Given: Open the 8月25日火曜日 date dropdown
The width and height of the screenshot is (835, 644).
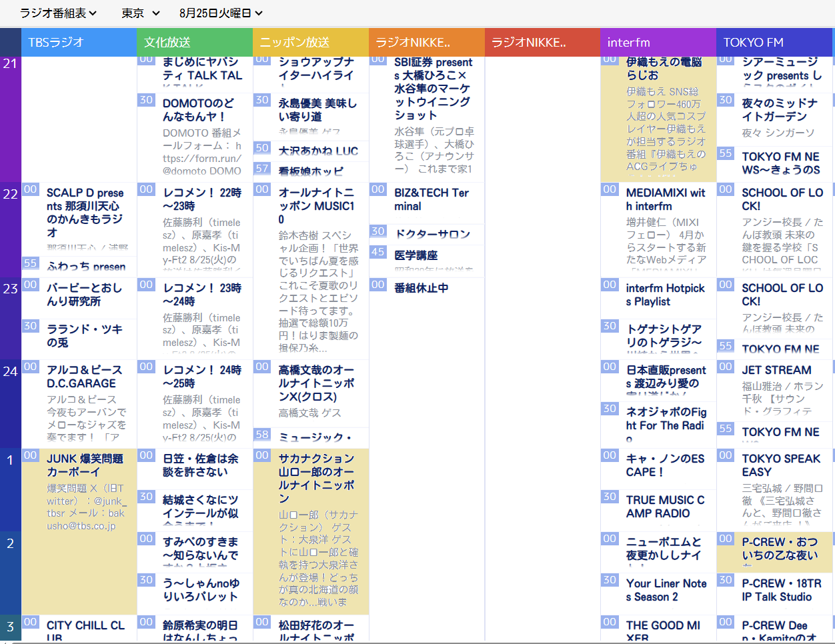Looking at the screenshot, I should click(x=221, y=13).
